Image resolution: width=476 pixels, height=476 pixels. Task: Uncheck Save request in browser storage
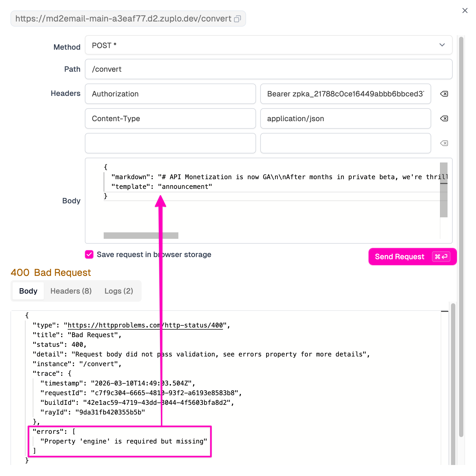click(x=89, y=254)
